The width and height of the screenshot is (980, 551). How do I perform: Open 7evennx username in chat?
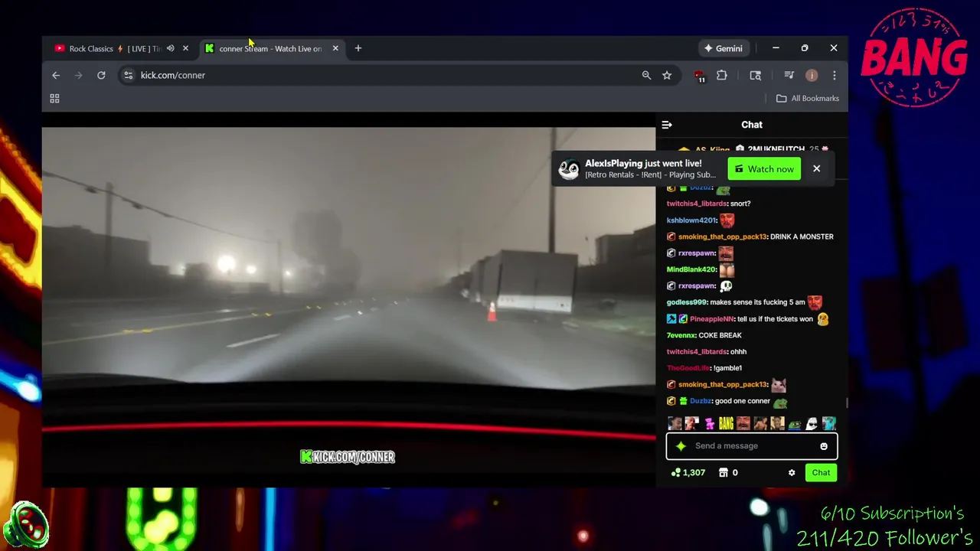point(681,335)
